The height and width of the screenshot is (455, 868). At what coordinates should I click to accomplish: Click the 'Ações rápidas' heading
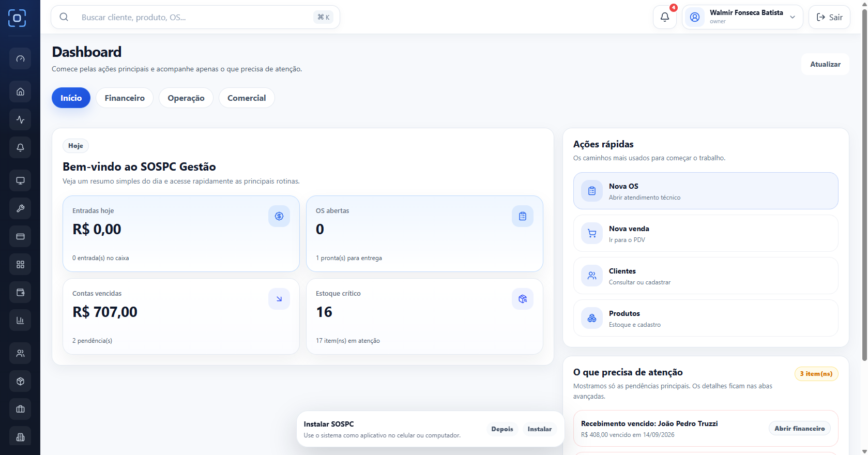pyautogui.click(x=603, y=144)
